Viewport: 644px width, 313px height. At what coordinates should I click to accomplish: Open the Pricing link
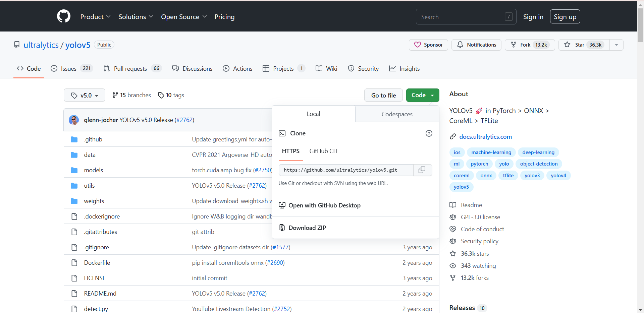click(x=224, y=17)
